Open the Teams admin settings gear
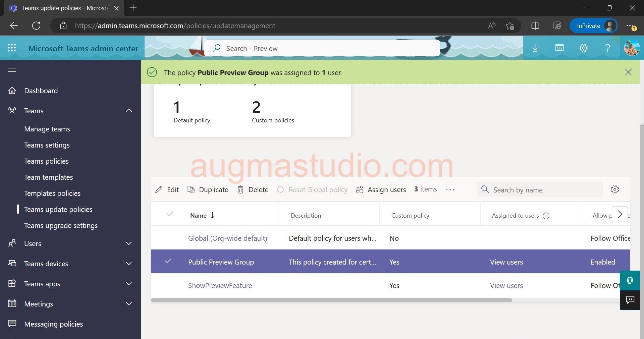The image size is (644, 339). [x=584, y=48]
